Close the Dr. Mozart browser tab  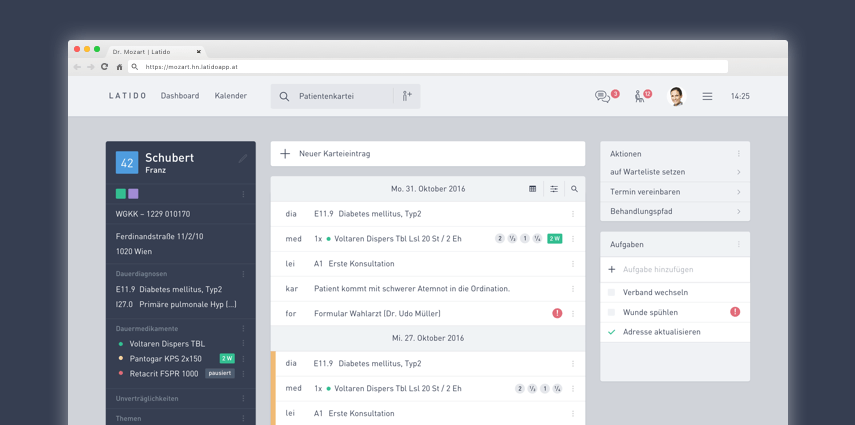pos(198,52)
